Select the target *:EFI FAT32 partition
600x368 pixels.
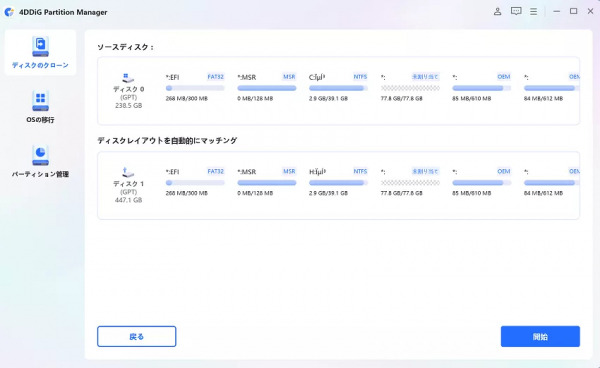coord(195,182)
